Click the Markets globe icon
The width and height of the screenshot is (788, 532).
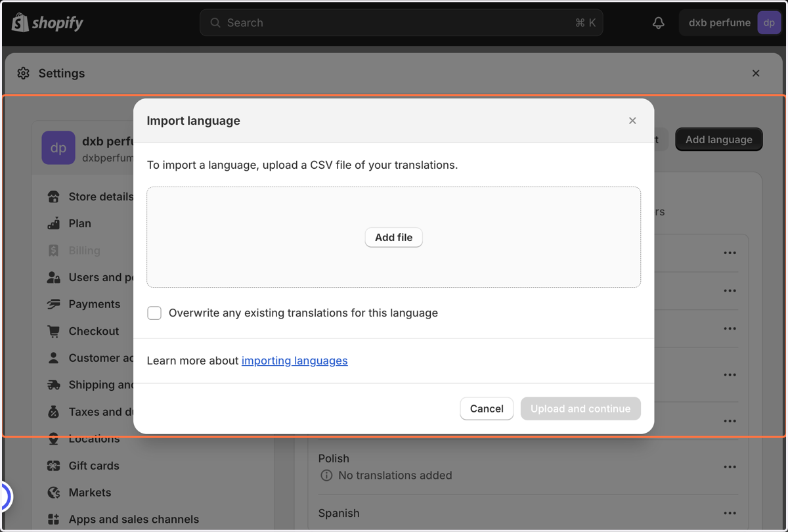tap(54, 493)
